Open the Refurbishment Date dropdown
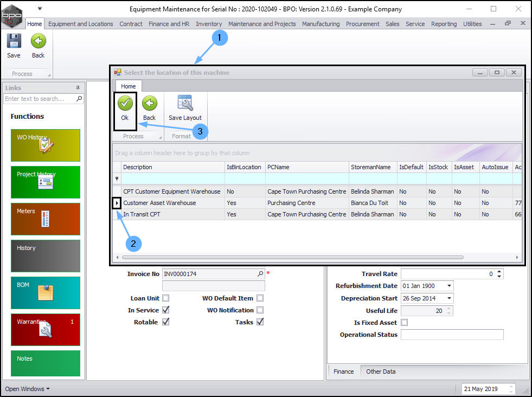This screenshot has height=397, width=532. [x=449, y=286]
